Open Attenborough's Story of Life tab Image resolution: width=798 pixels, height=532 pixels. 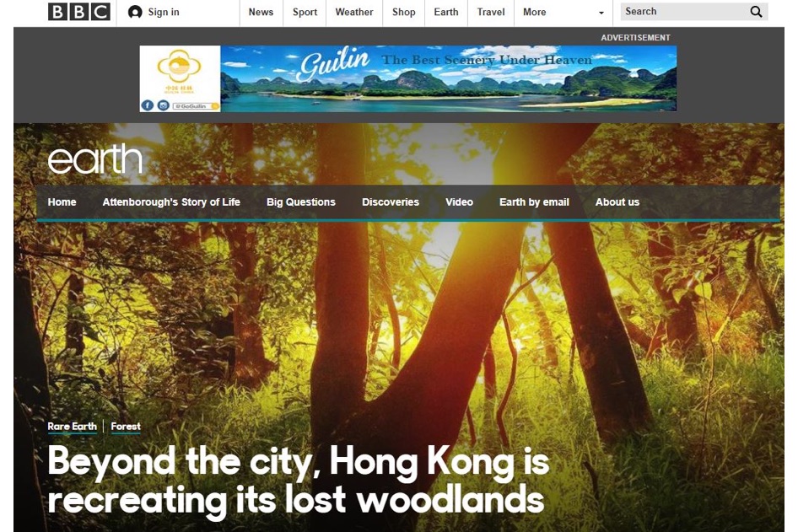[171, 202]
